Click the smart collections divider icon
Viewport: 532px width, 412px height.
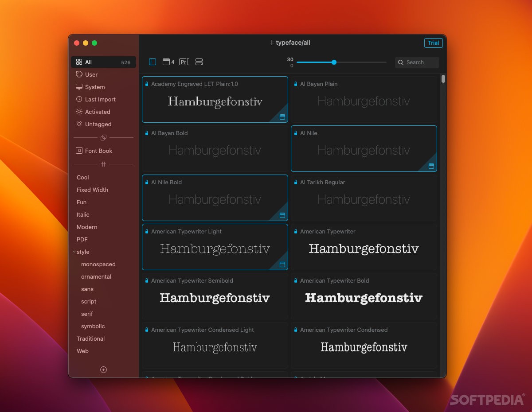click(x=103, y=137)
